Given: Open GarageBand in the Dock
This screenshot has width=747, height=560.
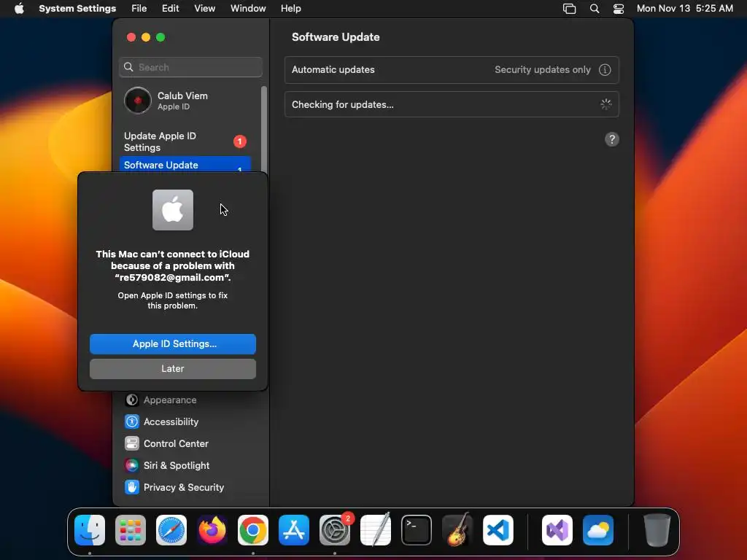Looking at the screenshot, I should 457,530.
